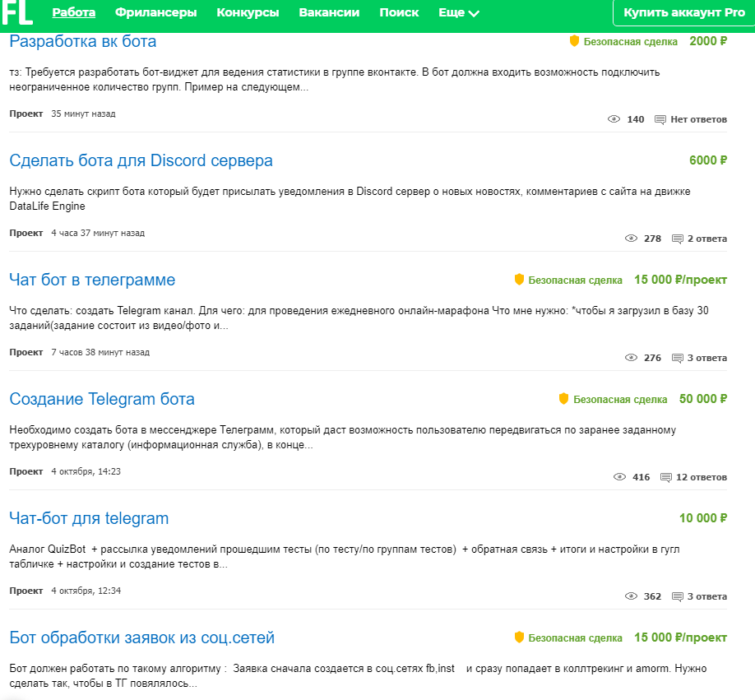The width and height of the screenshot is (755, 700).
Task: Click shield icon beside 50 000 ₽ safe deal
Action: coord(564,399)
